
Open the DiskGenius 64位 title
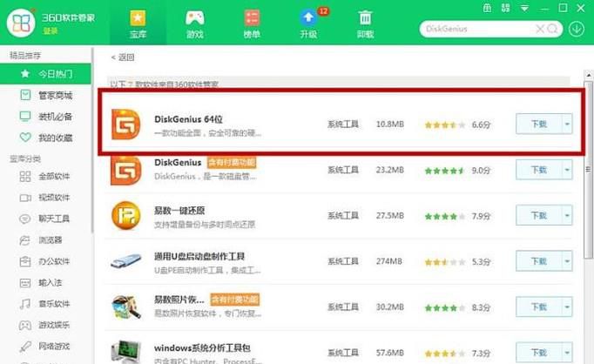pyautogui.click(x=188, y=119)
